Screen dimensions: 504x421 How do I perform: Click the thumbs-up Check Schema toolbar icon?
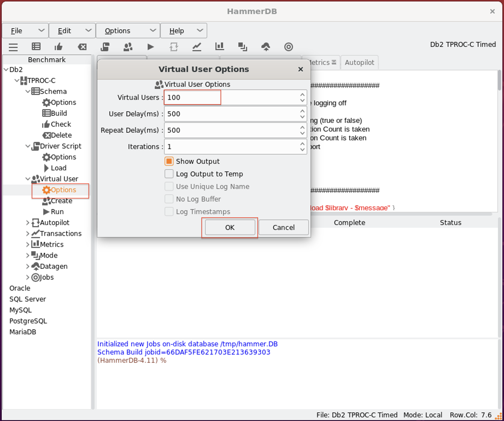pos(58,47)
